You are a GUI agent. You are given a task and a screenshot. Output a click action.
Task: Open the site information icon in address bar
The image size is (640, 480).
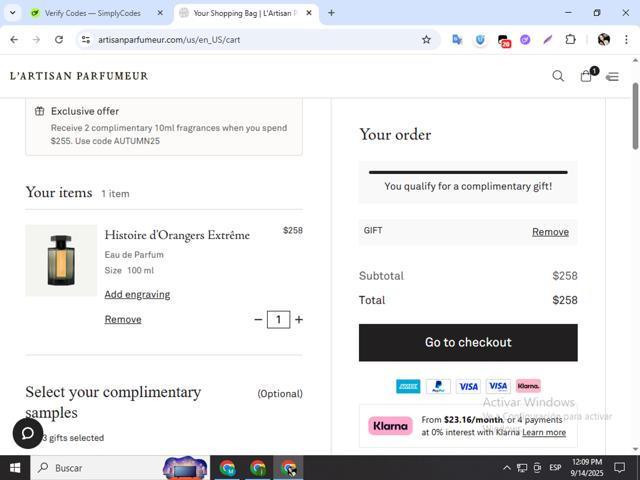tap(86, 40)
